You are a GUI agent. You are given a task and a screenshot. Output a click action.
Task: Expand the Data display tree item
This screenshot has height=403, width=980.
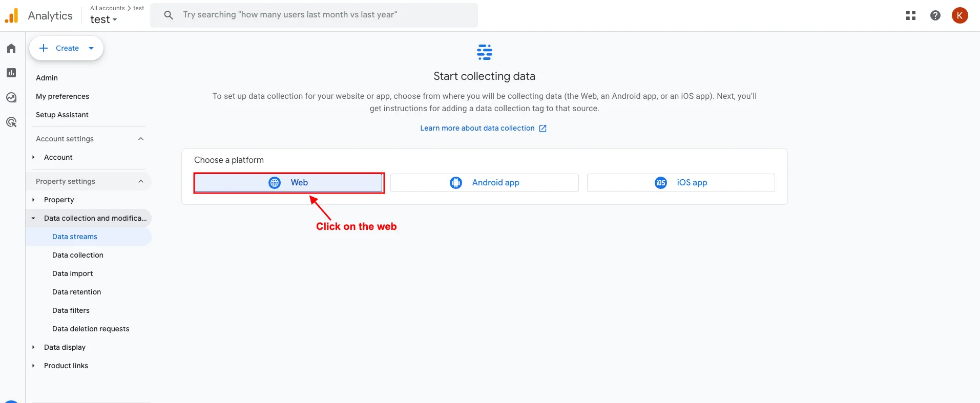33,347
